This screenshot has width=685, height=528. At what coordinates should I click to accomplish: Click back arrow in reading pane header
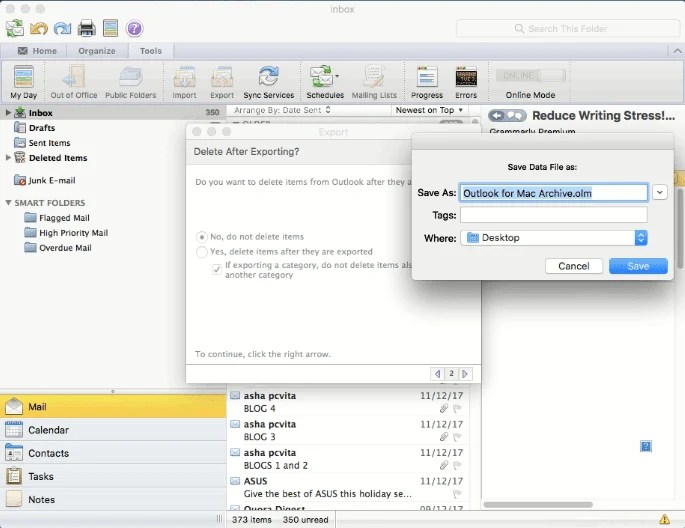497,116
